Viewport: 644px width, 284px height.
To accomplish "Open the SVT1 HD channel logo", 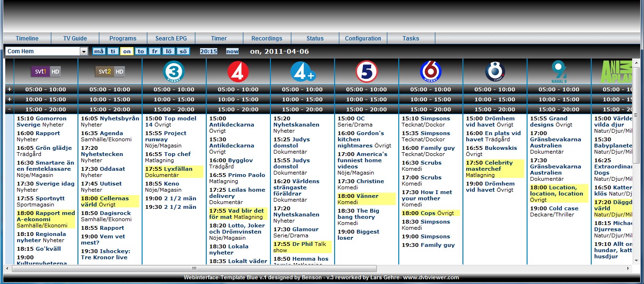I will click(46, 72).
